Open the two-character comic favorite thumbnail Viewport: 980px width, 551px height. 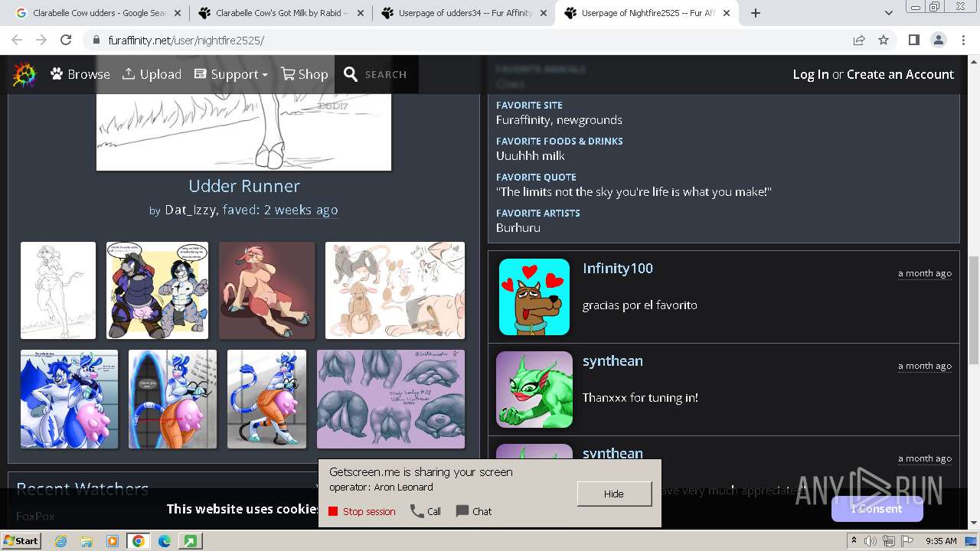(x=157, y=290)
